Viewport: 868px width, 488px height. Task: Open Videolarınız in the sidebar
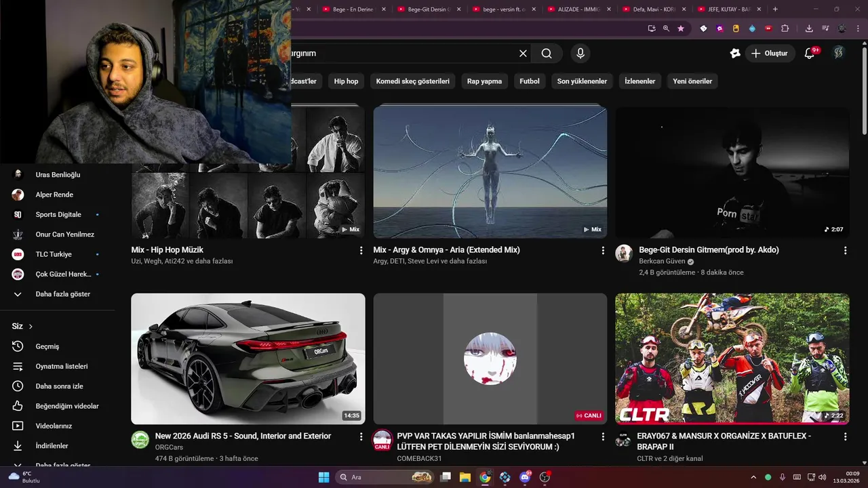[x=58, y=426]
